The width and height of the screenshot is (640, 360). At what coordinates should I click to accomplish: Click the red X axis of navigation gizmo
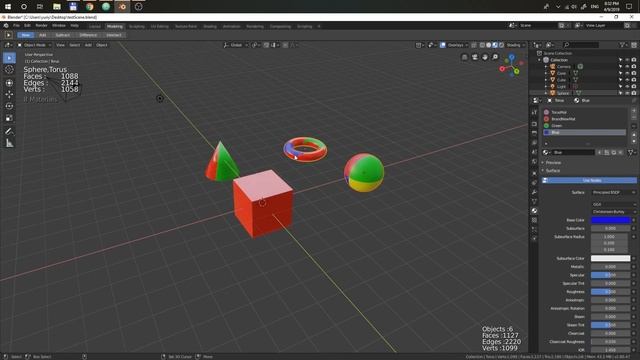[x=502, y=69]
